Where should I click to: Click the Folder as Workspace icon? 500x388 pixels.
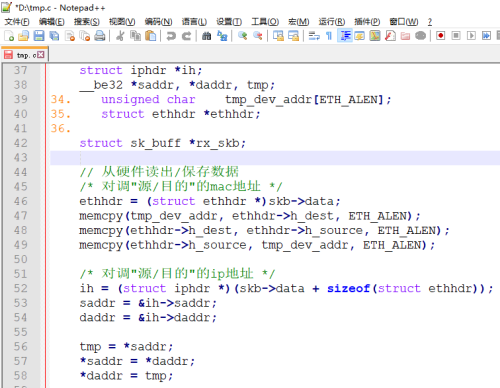pos(405,36)
